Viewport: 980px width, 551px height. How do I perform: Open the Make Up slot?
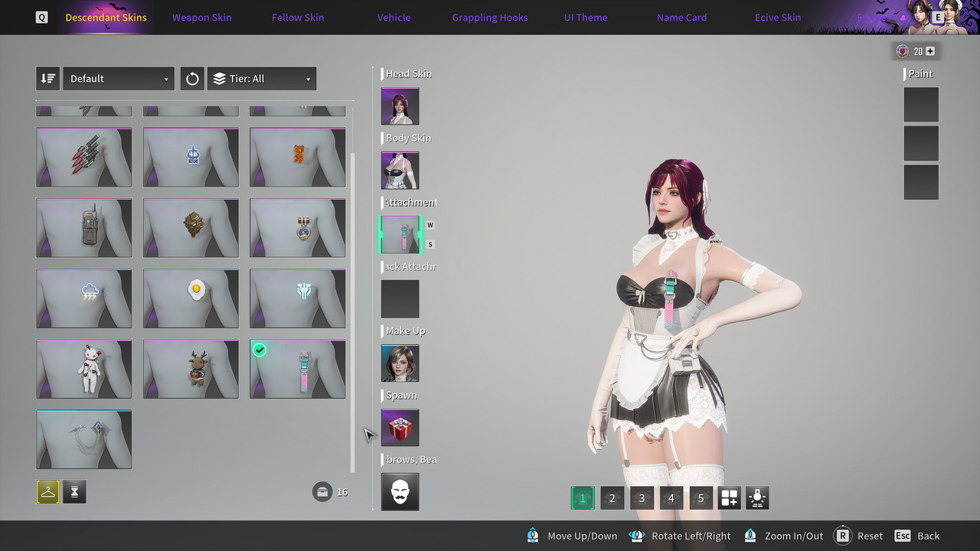pos(400,364)
